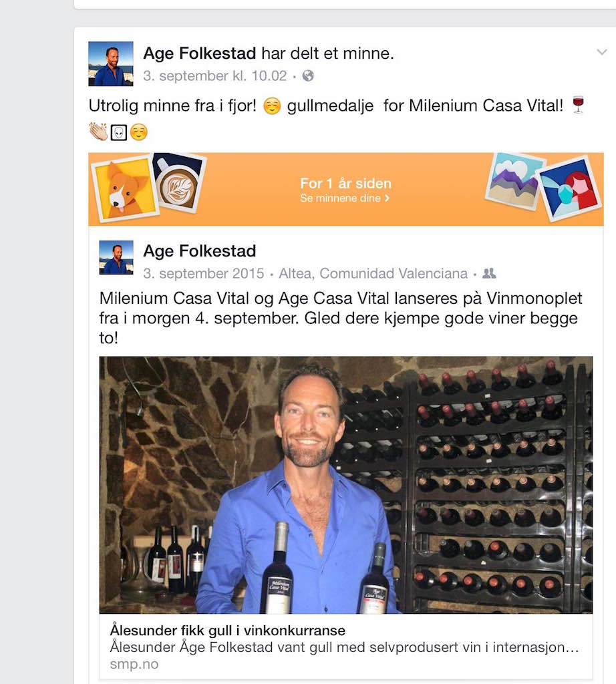
Task: Click the latte coffee photo icon in the banner
Action: point(180,182)
